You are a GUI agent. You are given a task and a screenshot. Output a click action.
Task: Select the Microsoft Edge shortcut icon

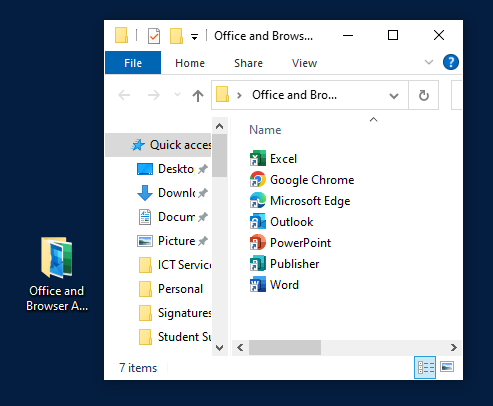coord(258,200)
